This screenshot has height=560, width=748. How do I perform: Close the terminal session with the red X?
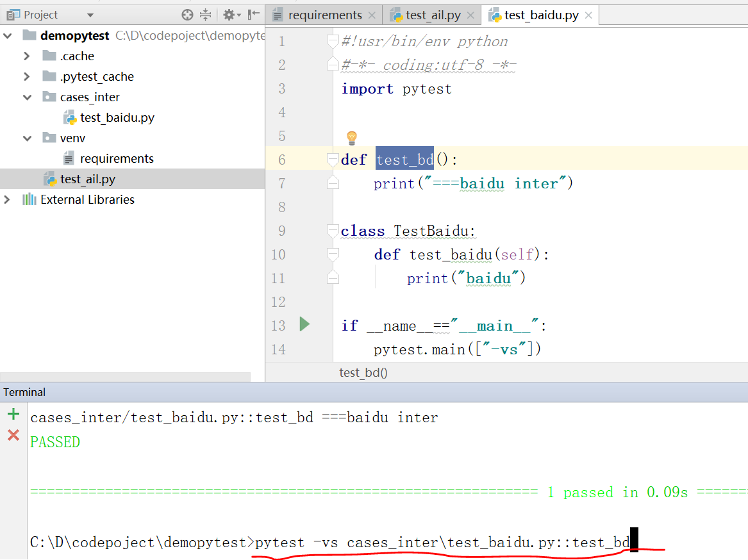pos(13,435)
